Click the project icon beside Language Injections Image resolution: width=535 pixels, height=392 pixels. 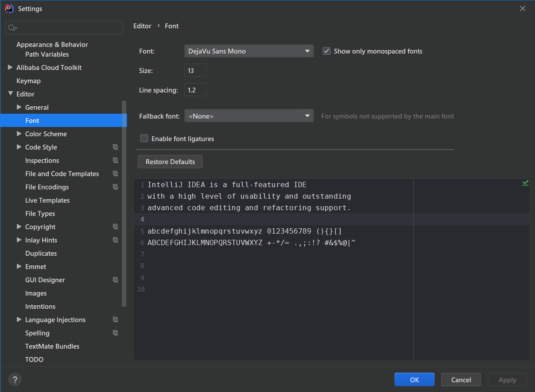tap(116, 319)
